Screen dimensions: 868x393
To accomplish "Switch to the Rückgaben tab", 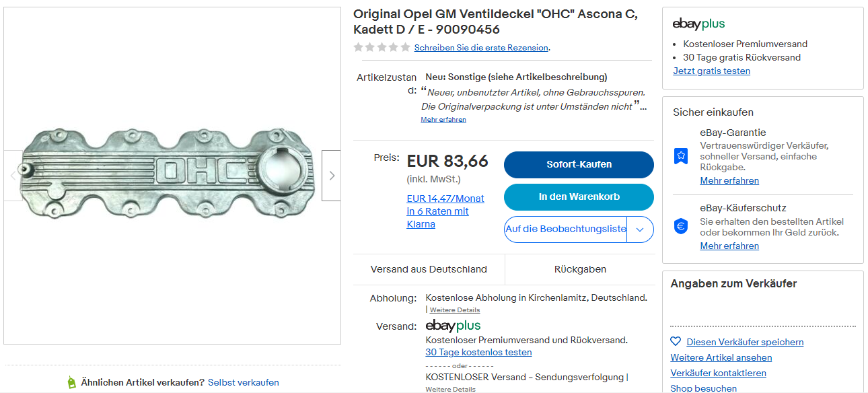I will 580,269.
